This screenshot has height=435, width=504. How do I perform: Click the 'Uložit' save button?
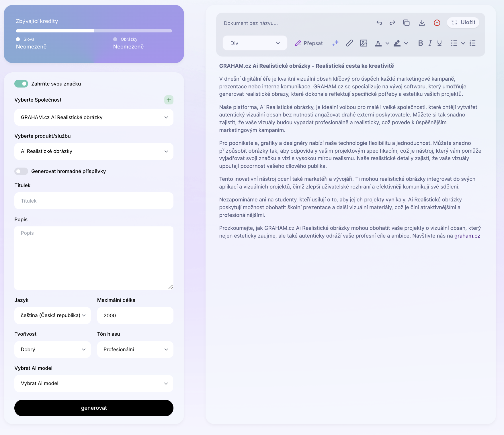coord(463,22)
